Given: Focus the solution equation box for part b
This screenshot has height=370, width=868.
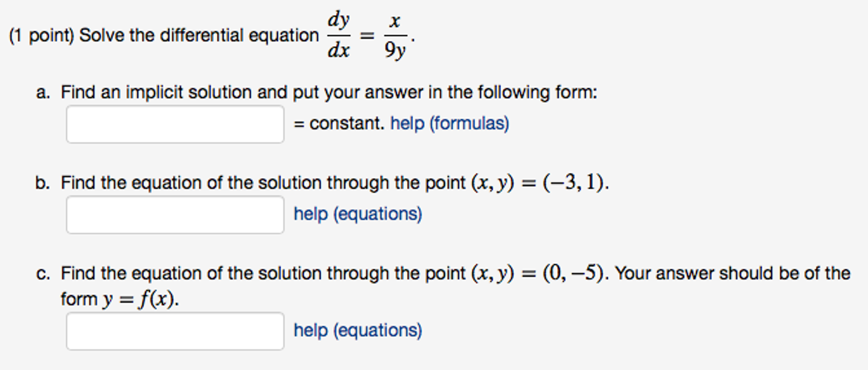Looking at the screenshot, I should click(x=175, y=214).
